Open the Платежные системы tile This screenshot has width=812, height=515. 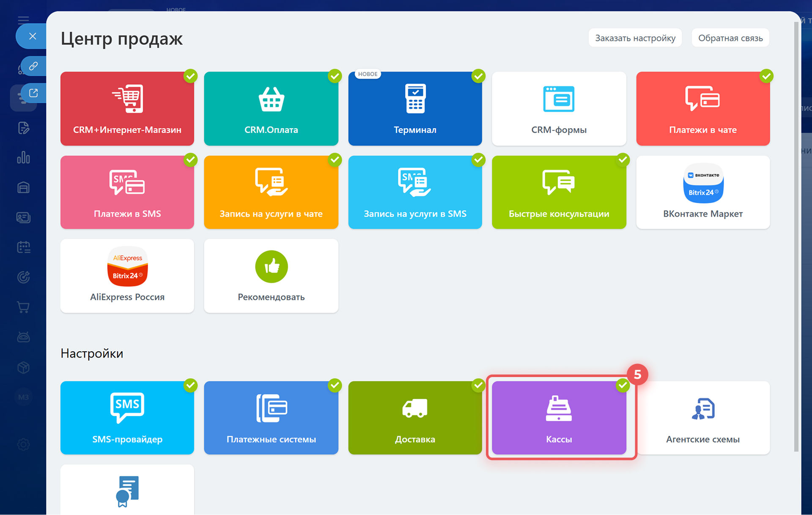271,418
